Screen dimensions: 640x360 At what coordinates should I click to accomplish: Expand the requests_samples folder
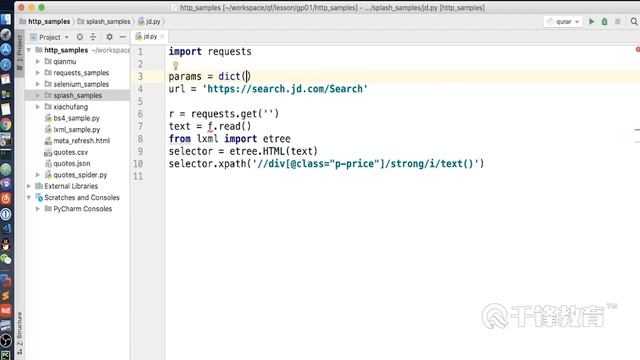point(38,73)
